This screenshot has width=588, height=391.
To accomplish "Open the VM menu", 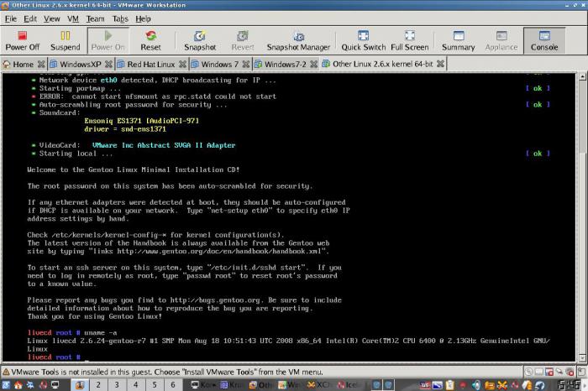I will pos(73,18).
